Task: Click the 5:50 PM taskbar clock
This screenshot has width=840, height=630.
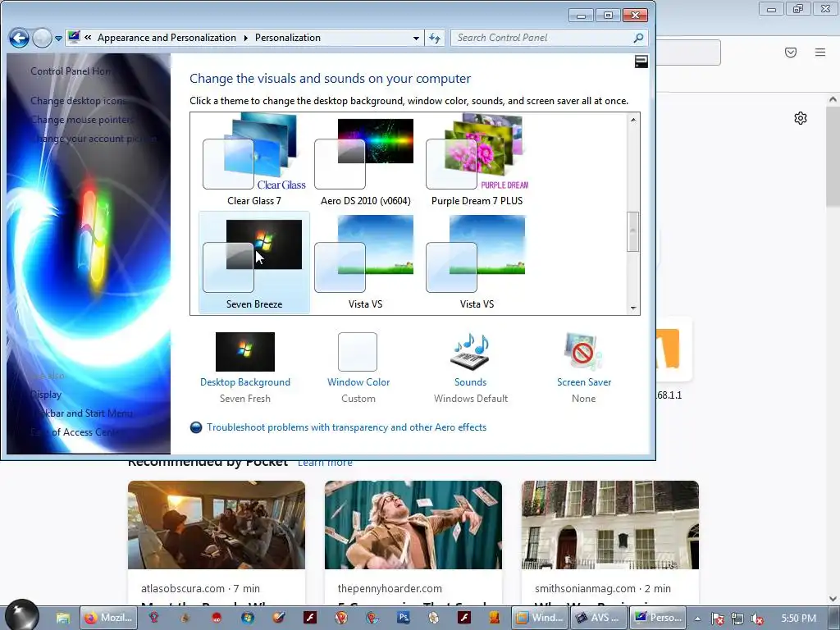Action: click(799, 619)
